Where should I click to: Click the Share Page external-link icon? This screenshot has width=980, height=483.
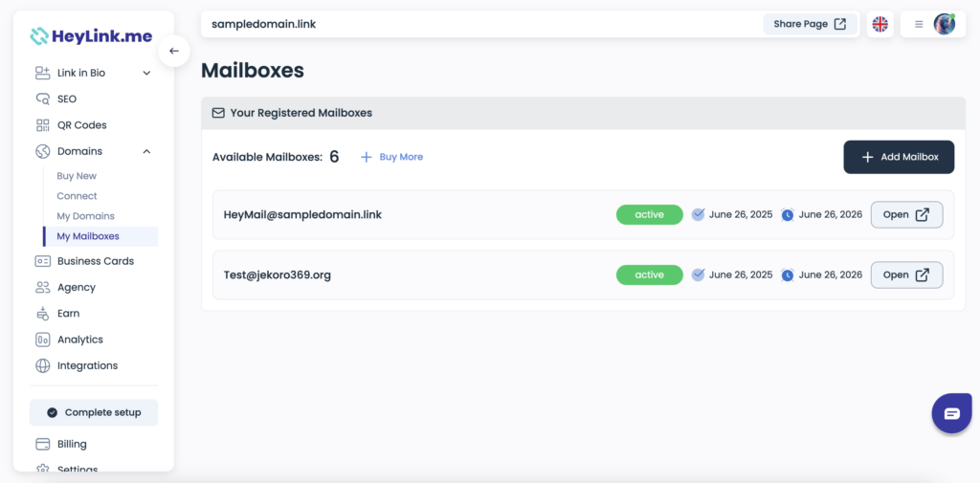[840, 24]
